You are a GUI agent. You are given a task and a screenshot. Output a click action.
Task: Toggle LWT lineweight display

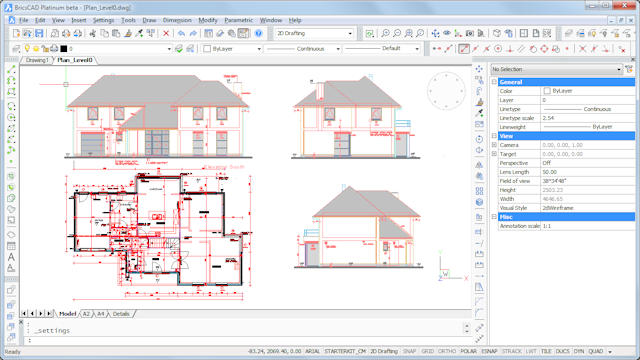(x=531, y=351)
